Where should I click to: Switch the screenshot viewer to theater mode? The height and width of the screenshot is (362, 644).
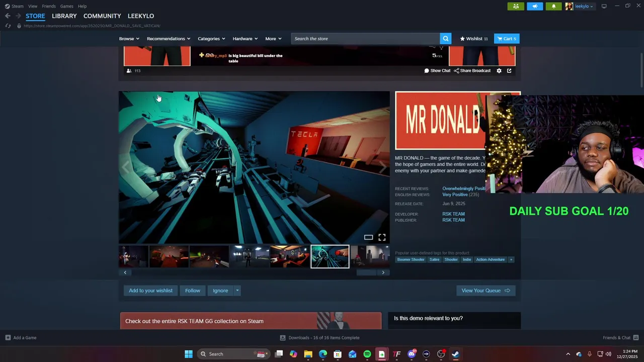[x=368, y=237]
